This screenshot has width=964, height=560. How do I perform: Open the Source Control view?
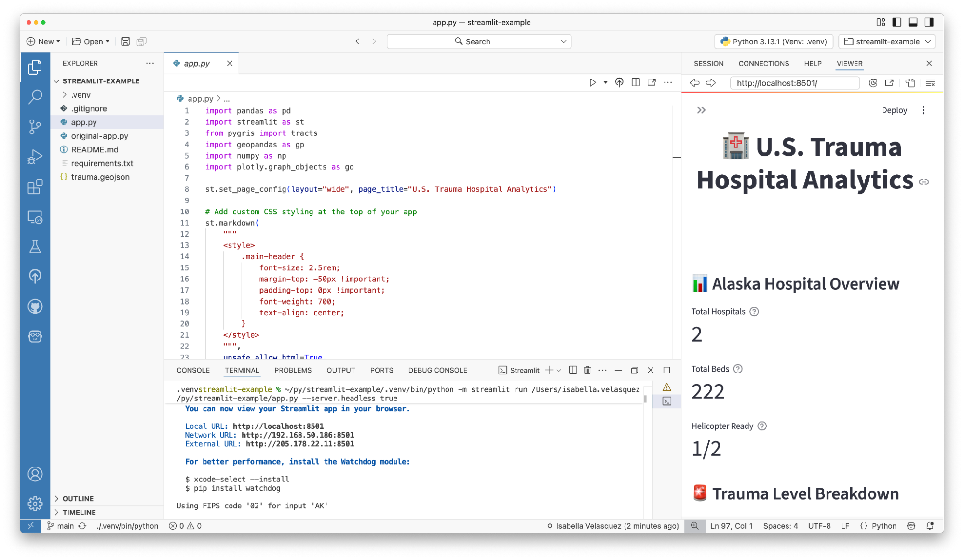pos(35,126)
